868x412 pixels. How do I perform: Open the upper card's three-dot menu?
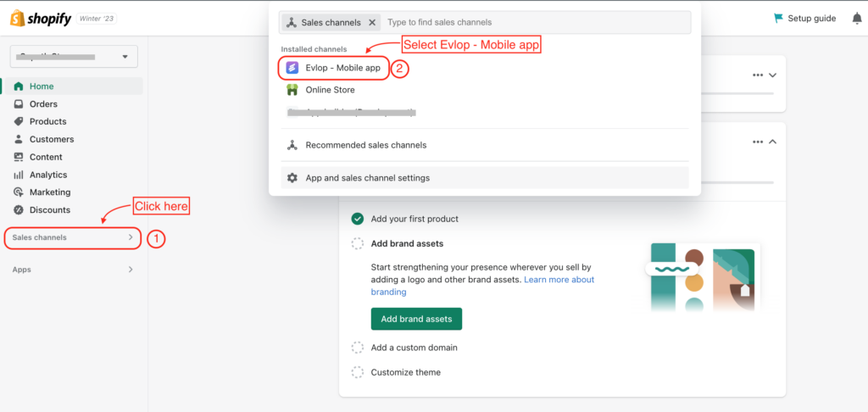click(758, 75)
